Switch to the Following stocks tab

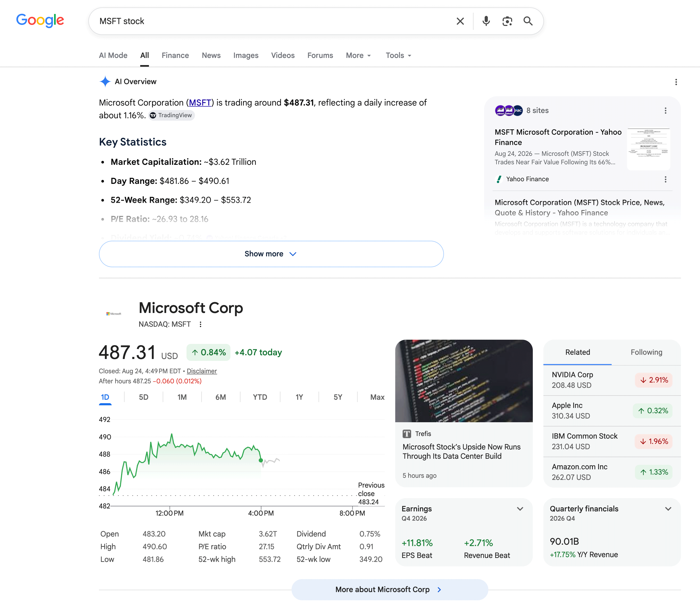646,352
